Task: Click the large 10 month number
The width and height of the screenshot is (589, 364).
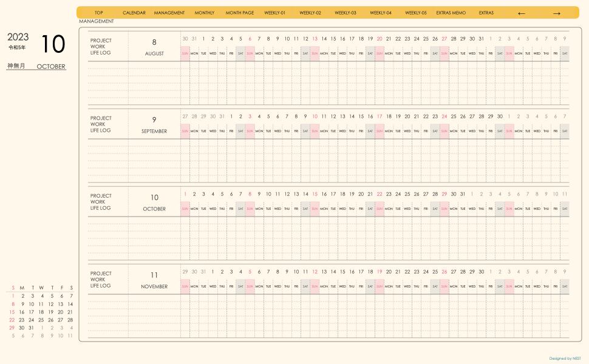Action: click(53, 44)
